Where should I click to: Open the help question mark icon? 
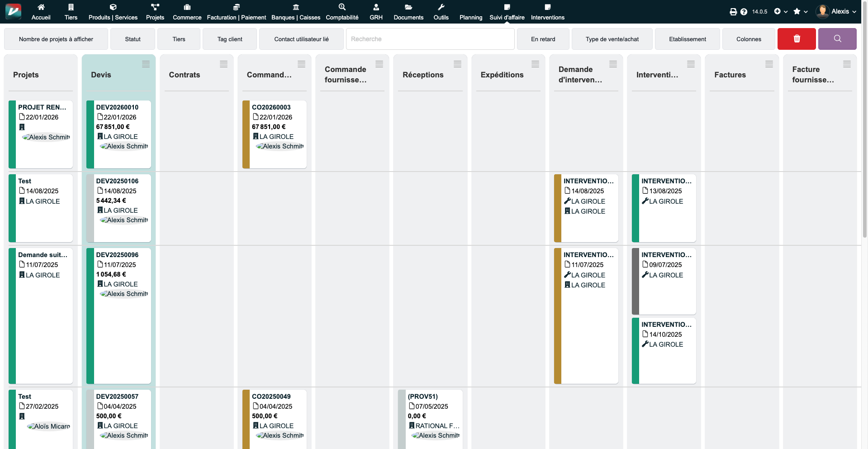coord(744,12)
